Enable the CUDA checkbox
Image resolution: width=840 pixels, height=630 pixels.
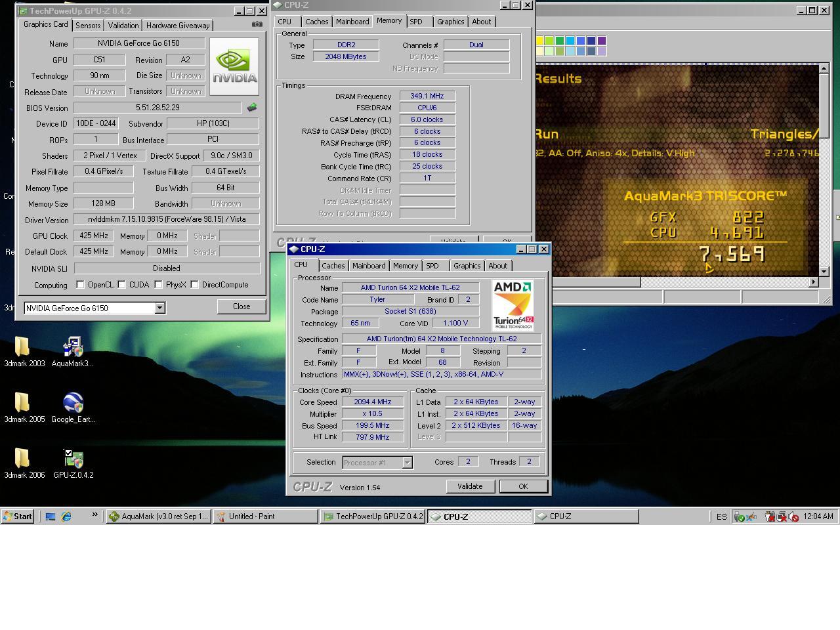121,285
